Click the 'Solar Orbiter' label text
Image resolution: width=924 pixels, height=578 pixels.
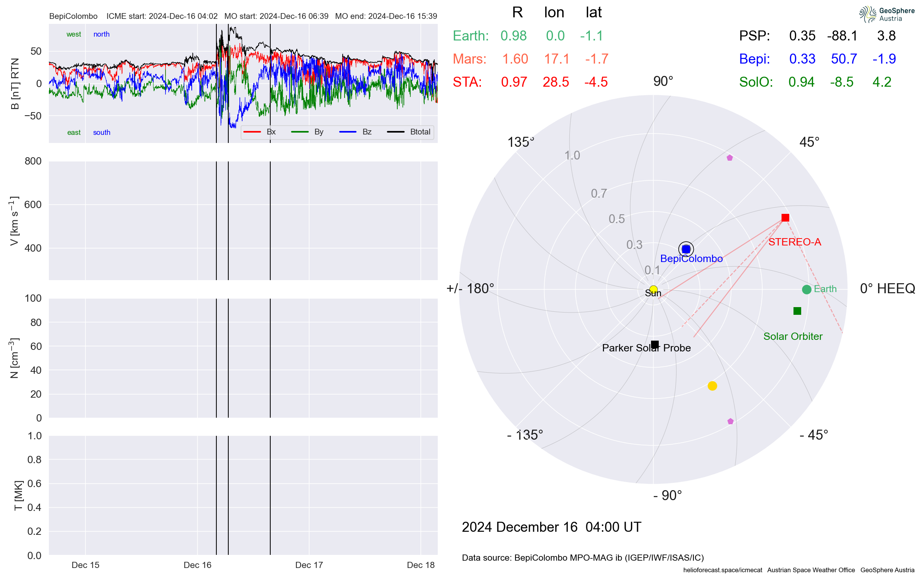tap(793, 336)
